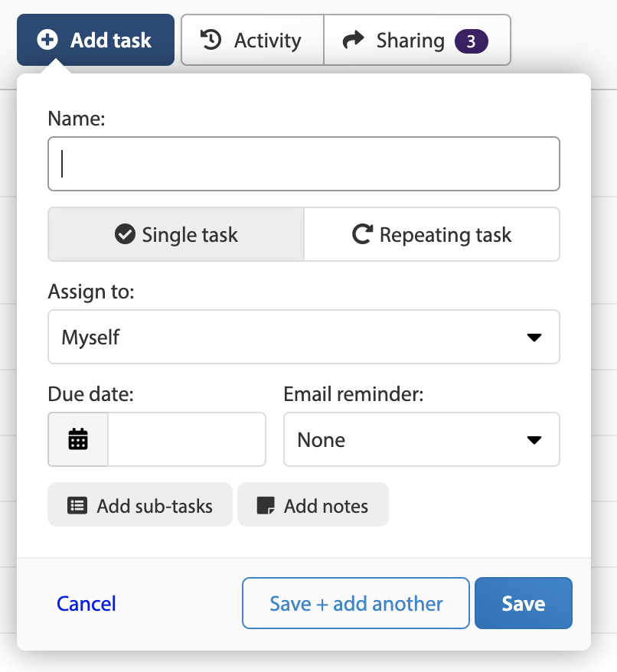The image size is (617, 672).
Task: Cancel adding the task
Action: [x=87, y=603]
